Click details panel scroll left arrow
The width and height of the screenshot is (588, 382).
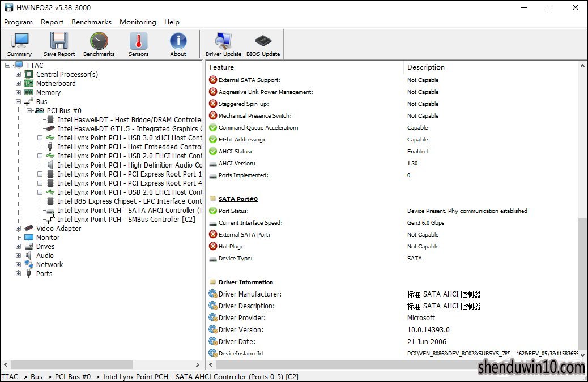pos(211,364)
